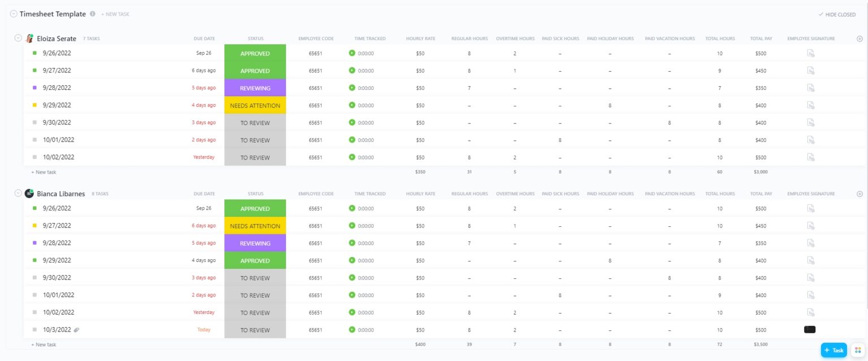Open the Due Date column header menu
Image resolution: width=868 pixels, height=361 pixels.
(204, 38)
